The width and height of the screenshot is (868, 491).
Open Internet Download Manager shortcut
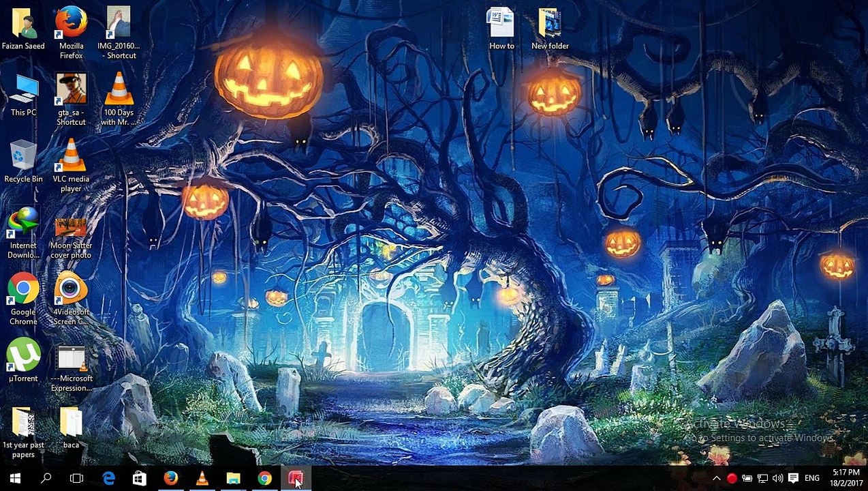[23, 233]
